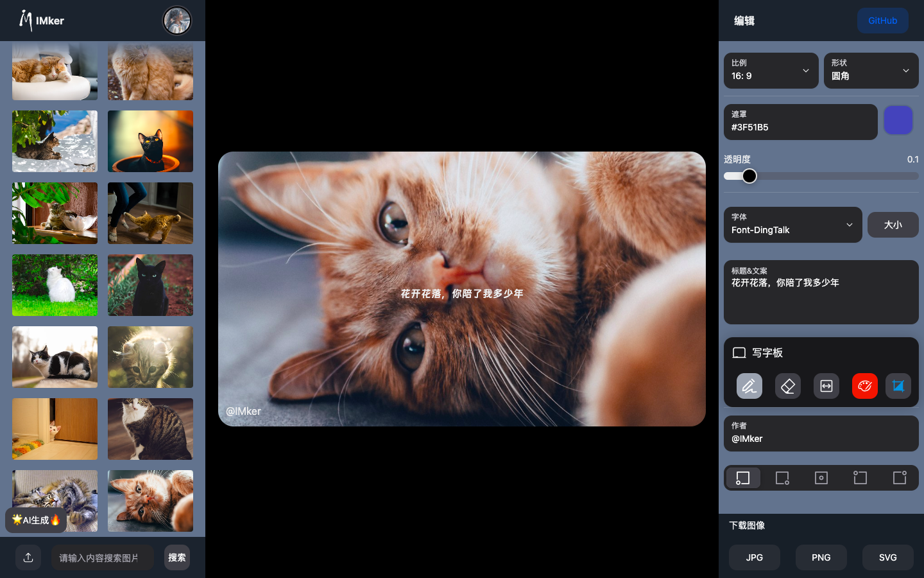
Task: Select the black cat in orange pot thumbnail
Action: click(x=150, y=141)
